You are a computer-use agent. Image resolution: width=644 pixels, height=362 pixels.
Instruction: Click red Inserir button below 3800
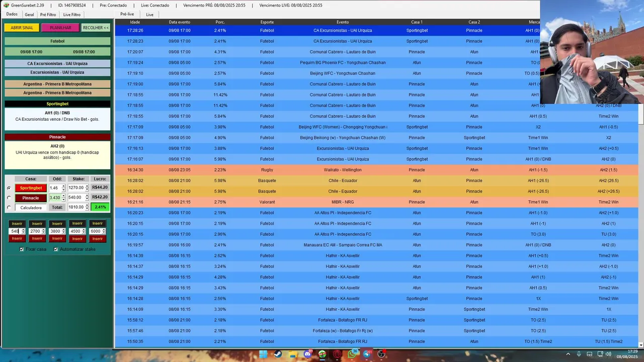[57, 239]
